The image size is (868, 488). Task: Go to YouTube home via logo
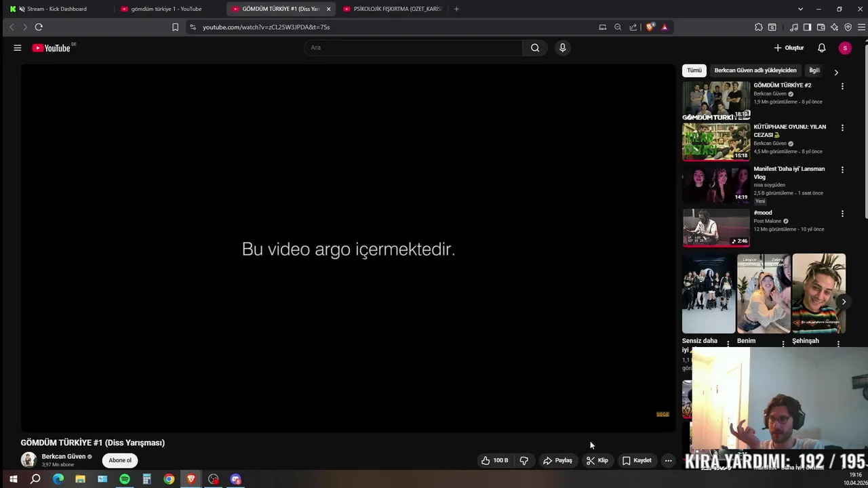[x=52, y=48]
